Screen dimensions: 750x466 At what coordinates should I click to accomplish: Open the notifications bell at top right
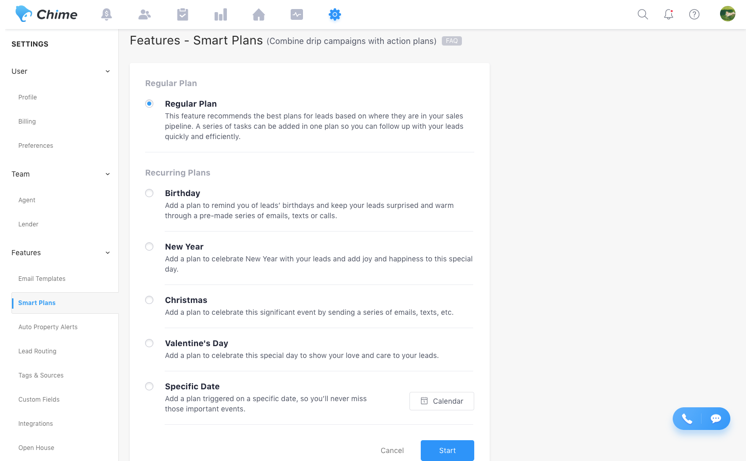(x=669, y=14)
